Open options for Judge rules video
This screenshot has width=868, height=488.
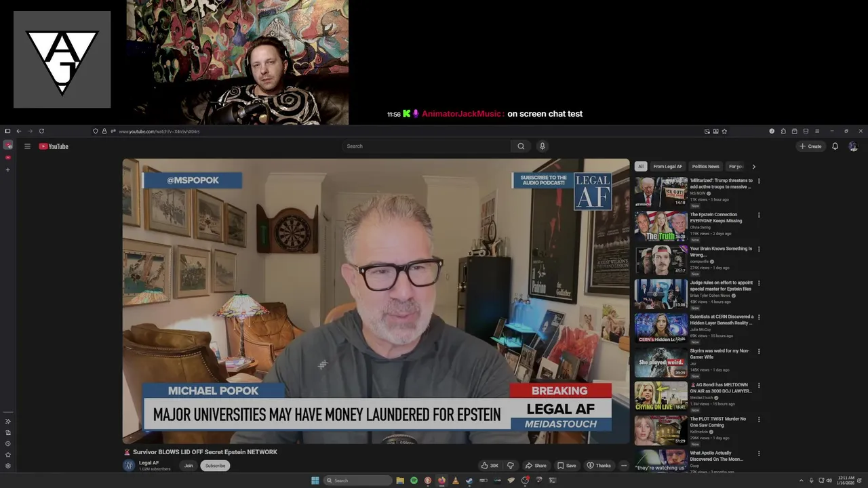coord(759,283)
